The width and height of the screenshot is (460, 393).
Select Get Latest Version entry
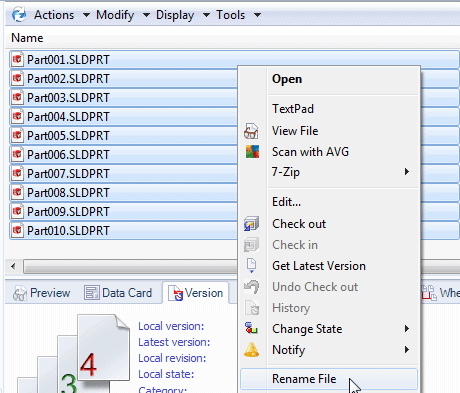tap(319, 266)
